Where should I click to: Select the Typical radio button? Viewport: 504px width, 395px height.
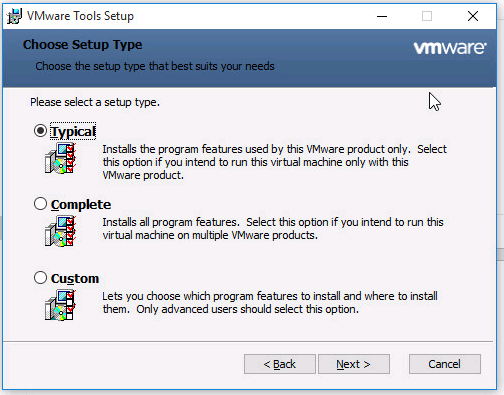[40, 131]
